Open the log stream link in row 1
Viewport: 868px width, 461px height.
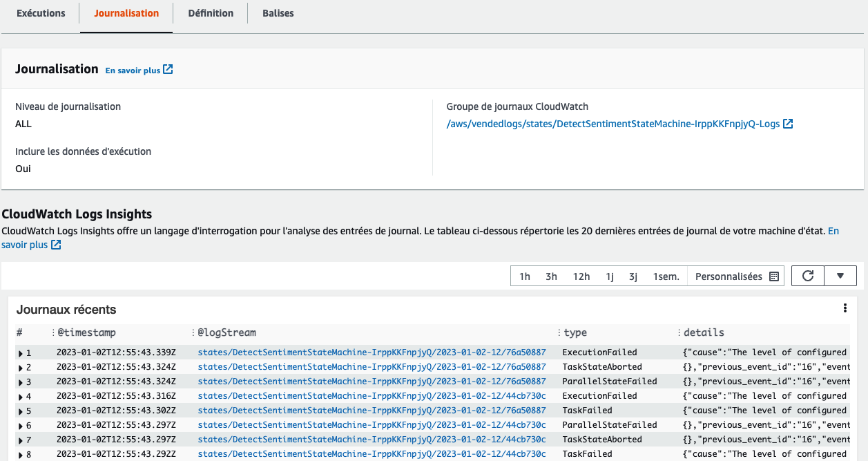(x=372, y=352)
